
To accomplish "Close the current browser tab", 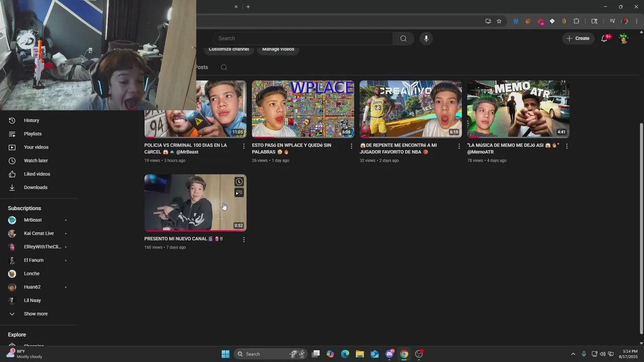I will click(236, 7).
